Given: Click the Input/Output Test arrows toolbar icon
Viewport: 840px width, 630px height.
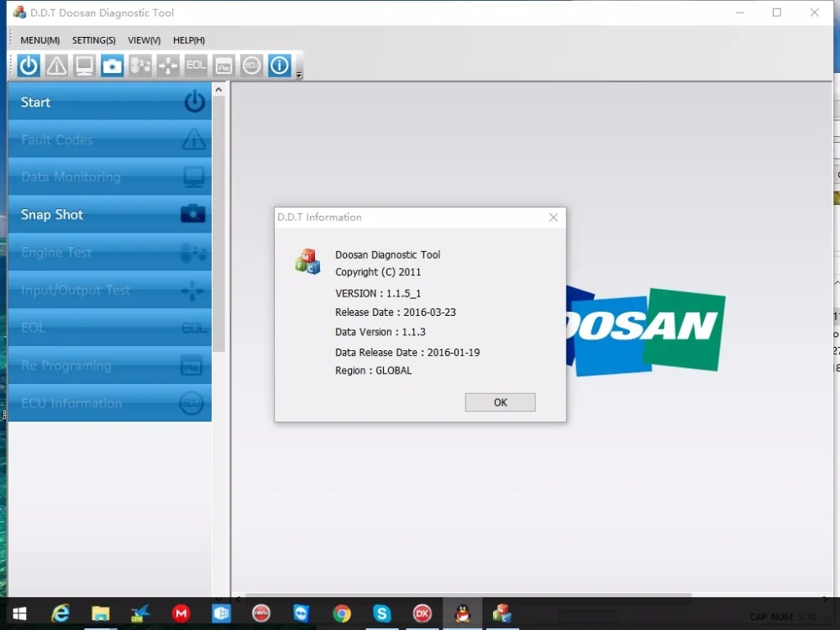Looking at the screenshot, I should (x=167, y=65).
